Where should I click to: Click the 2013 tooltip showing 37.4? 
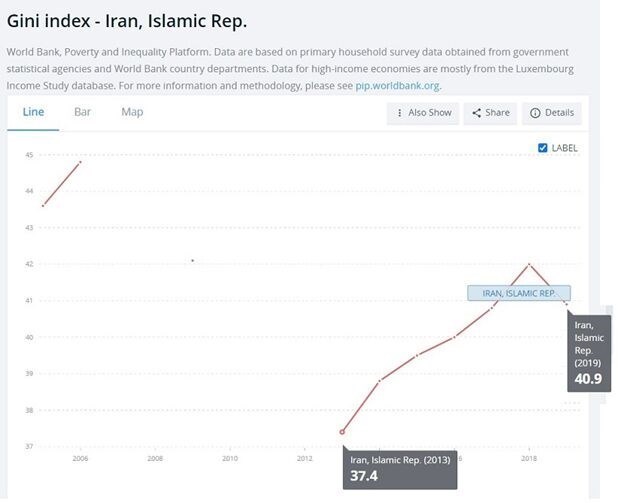[399, 468]
